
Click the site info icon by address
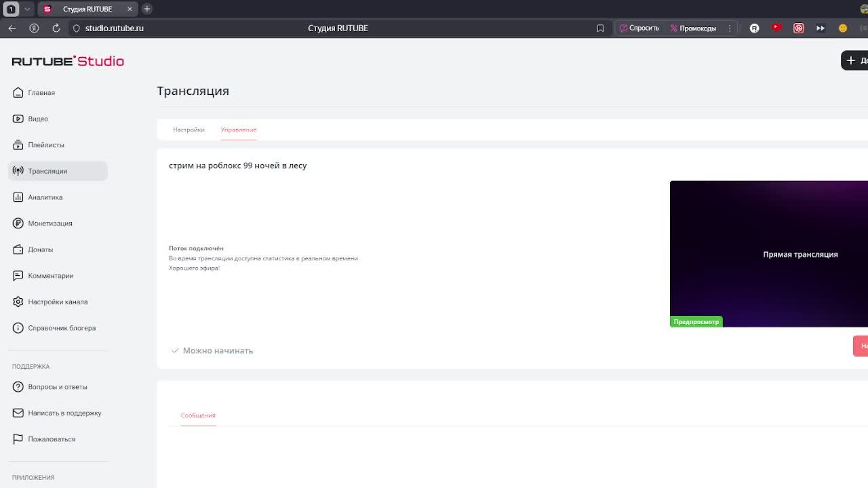(x=76, y=28)
